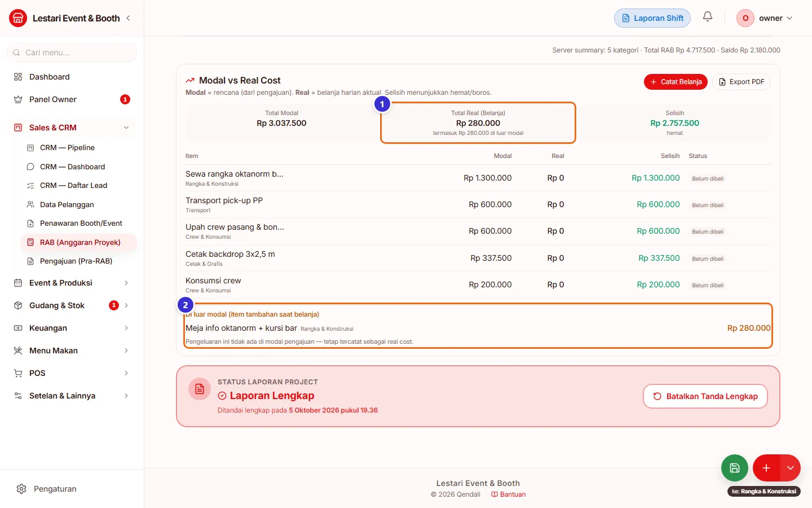The height and width of the screenshot is (508, 812).
Task: Click the Penawaran Booth/Event document icon
Action: 30,224
